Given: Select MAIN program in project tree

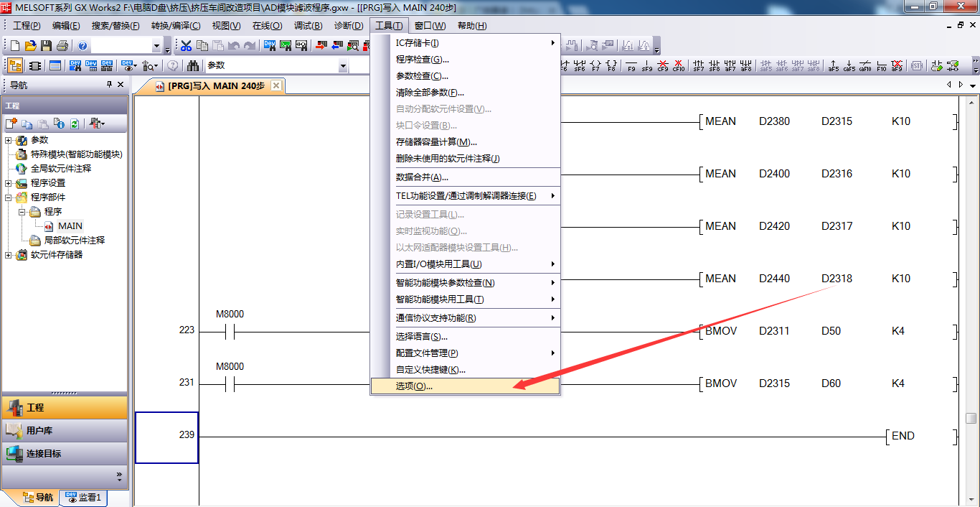Looking at the screenshot, I should pos(70,226).
